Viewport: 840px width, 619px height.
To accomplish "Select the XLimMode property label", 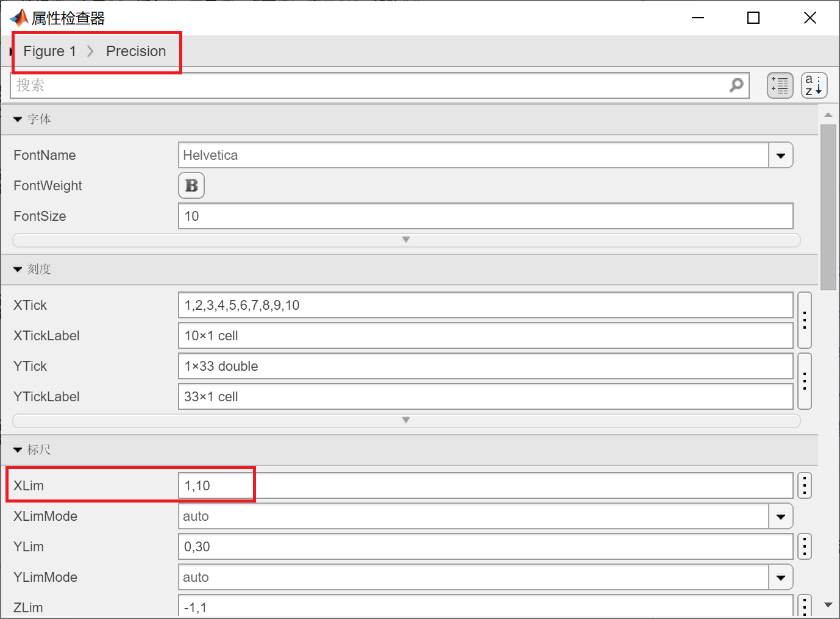I will (x=45, y=516).
